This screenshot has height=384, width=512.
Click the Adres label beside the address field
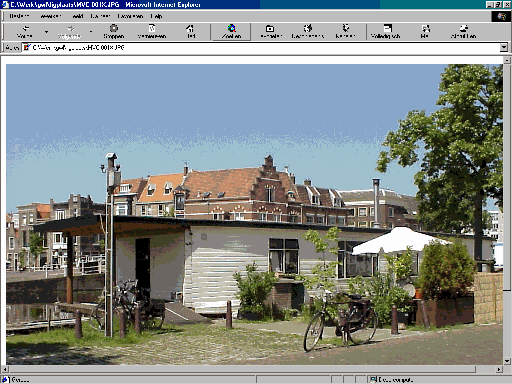tap(12, 48)
